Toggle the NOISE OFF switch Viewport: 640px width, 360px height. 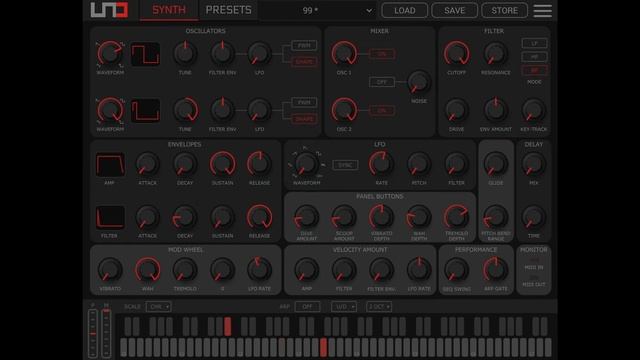click(382, 82)
